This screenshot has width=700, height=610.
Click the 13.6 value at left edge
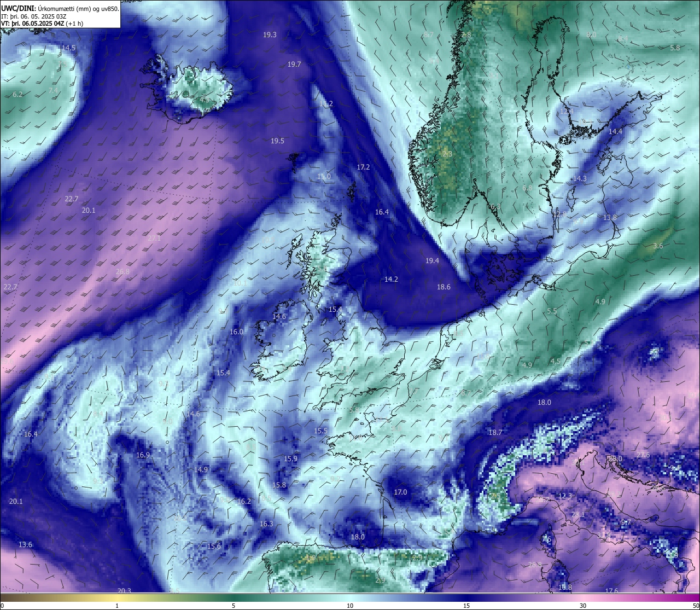[25, 545]
